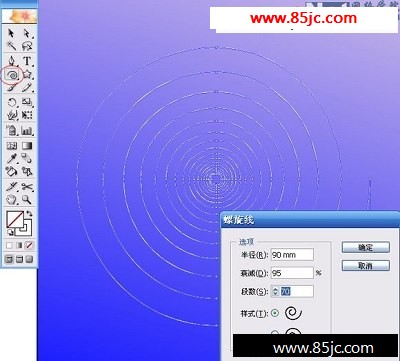Click the OK button in spiral dialog
The width and height of the screenshot is (400, 361).
click(366, 247)
